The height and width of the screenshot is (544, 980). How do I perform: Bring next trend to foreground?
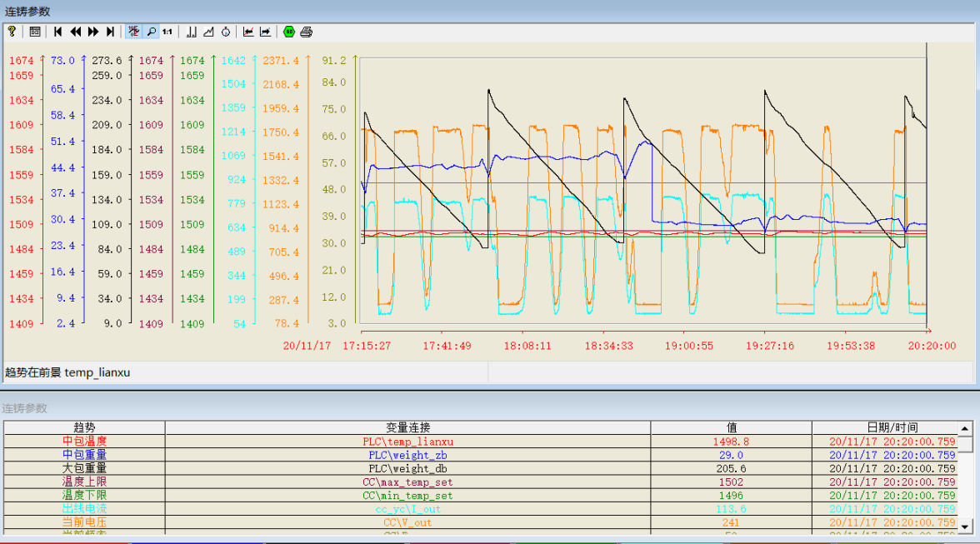[265, 31]
